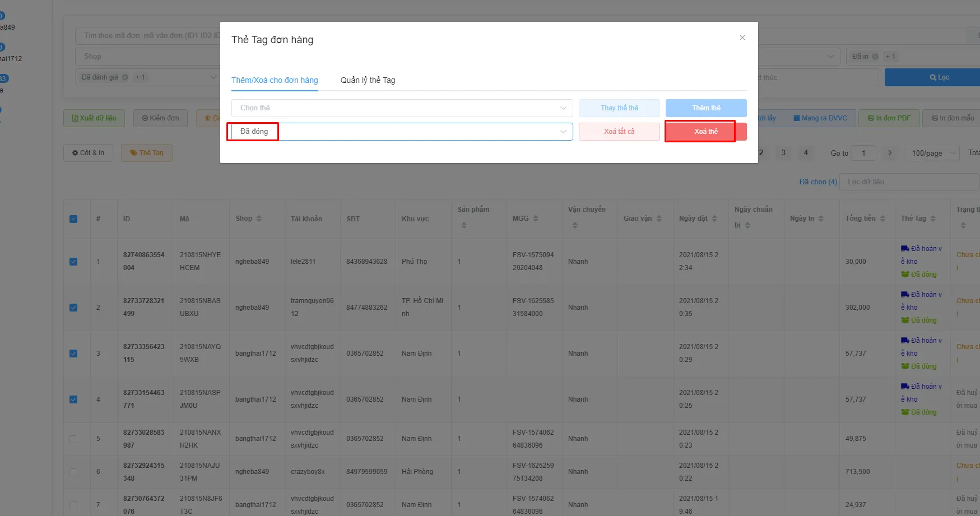
Task: Click the Lọc dữ liệu filter field
Action: [x=909, y=182]
